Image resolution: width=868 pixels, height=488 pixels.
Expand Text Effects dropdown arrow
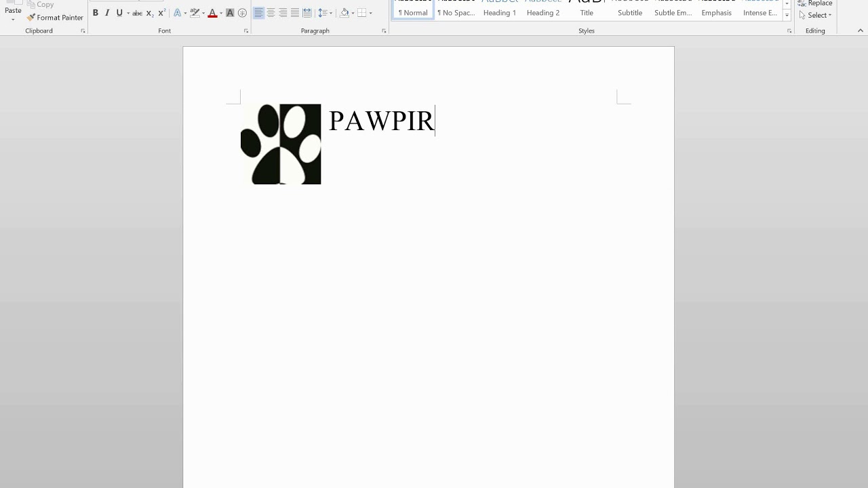pyautogui.click(x=185, y=13)
